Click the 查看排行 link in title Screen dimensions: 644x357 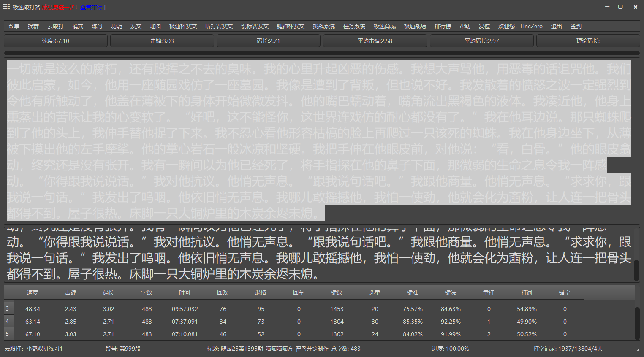point(91,7)
